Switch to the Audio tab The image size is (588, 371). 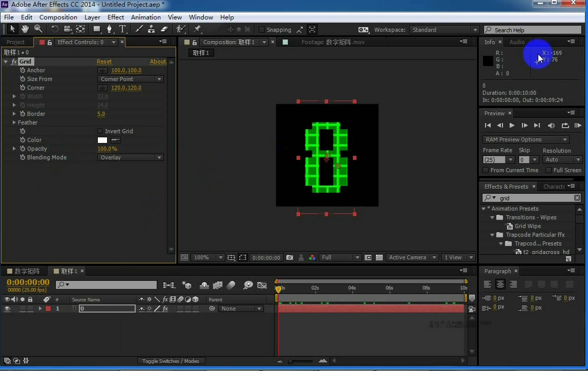coord(517,42)
